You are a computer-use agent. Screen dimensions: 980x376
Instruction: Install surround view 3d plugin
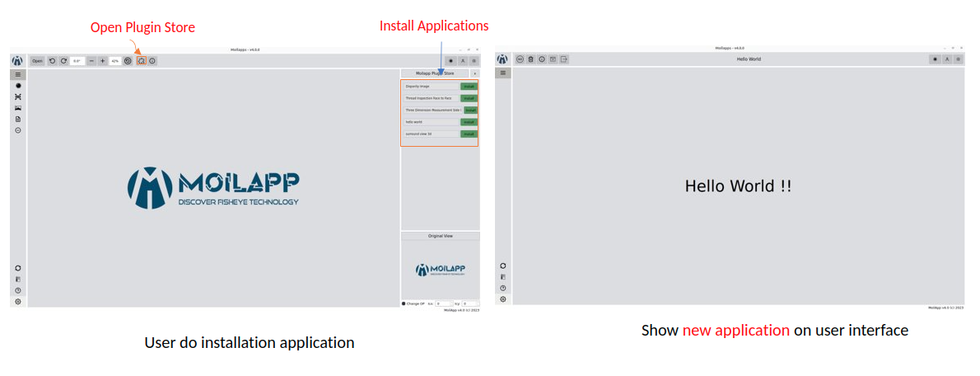(x=469, y=134)
